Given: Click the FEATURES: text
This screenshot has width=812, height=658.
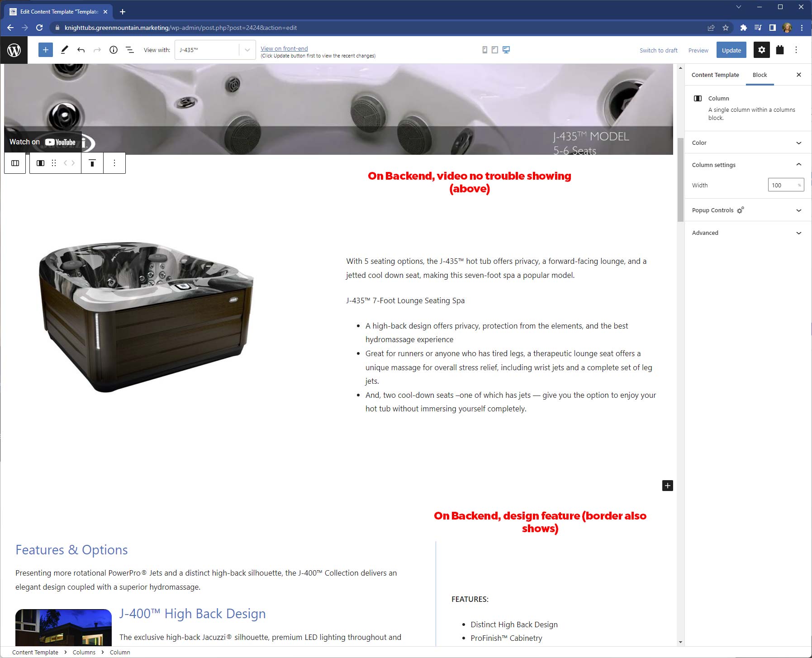Looking at the screenshot, I should pos(470,599).
